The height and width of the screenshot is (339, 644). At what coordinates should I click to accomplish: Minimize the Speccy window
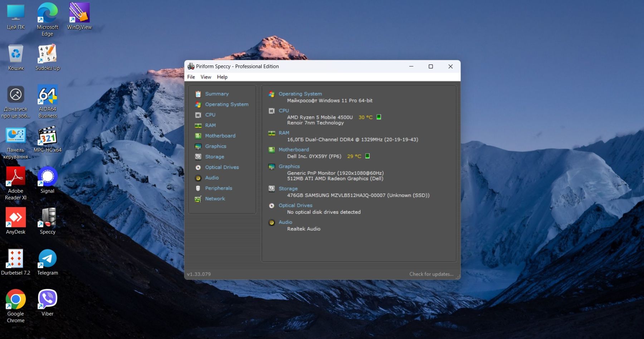coord(411,67)
